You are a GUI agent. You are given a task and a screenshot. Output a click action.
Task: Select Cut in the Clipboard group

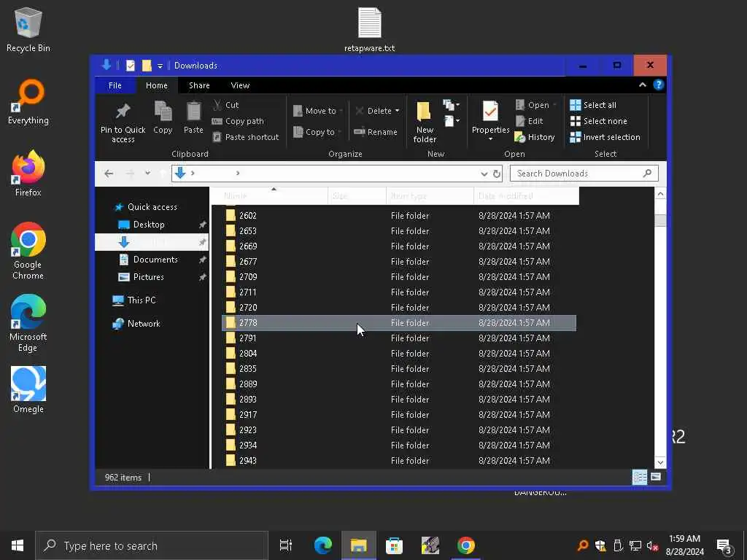226,105
